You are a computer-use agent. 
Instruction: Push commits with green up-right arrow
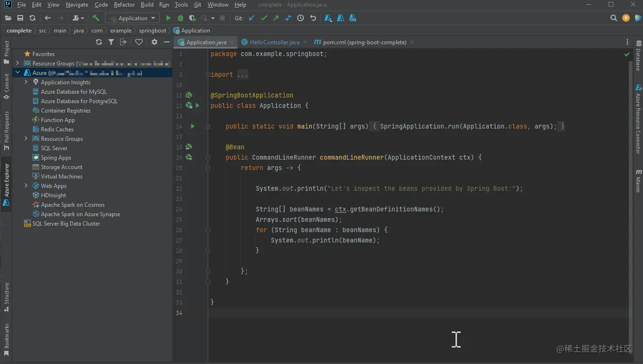[x=276, y=18]
